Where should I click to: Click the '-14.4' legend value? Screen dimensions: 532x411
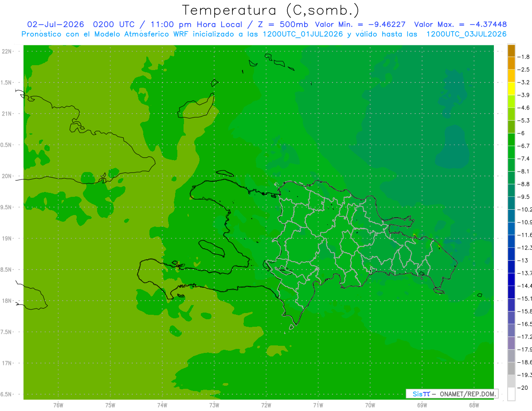(525, 286)
